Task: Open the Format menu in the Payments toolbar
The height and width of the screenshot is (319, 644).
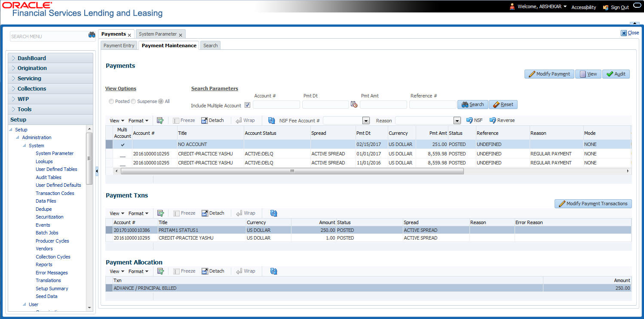Action: (138, 121)
